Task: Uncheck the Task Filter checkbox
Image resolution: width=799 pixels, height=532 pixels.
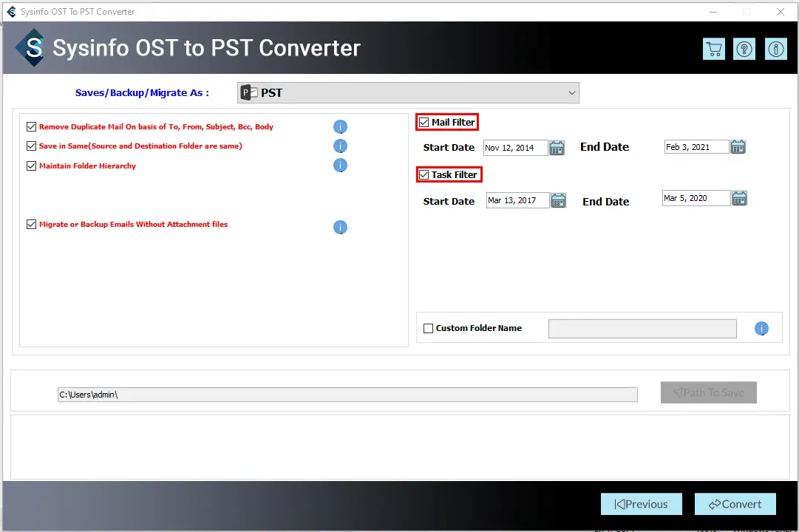Action: (x=424, y=175)
